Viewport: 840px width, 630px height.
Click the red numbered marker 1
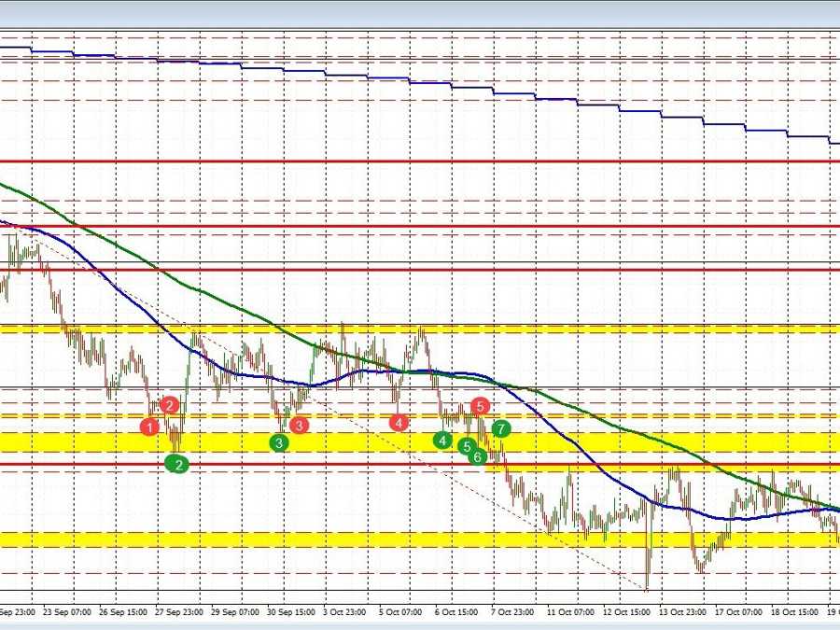[149, 427]
